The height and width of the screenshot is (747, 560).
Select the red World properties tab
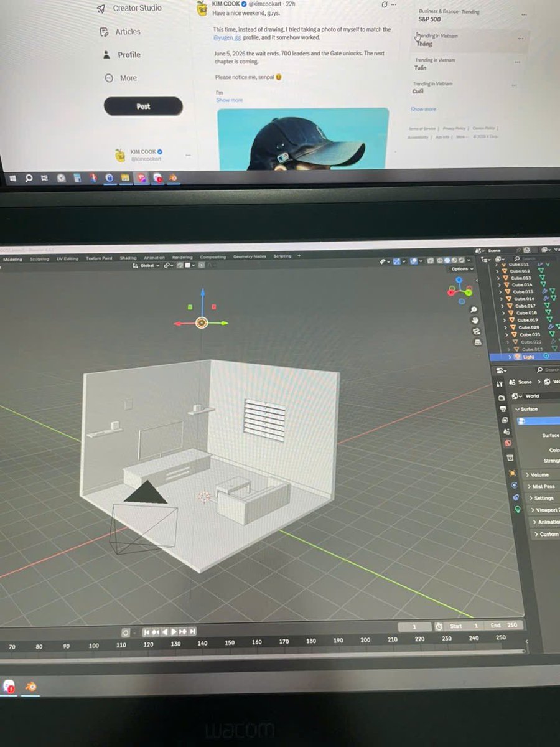point(508,443)
